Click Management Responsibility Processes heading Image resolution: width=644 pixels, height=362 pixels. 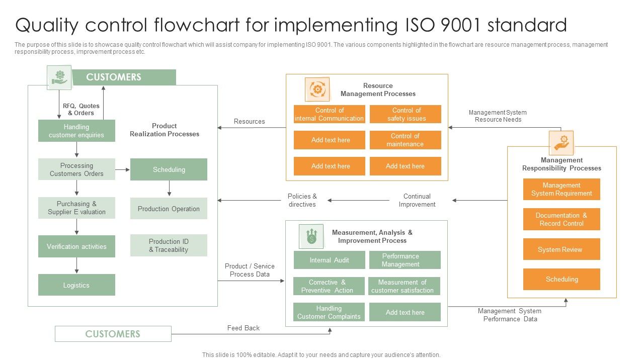(561, 164)
